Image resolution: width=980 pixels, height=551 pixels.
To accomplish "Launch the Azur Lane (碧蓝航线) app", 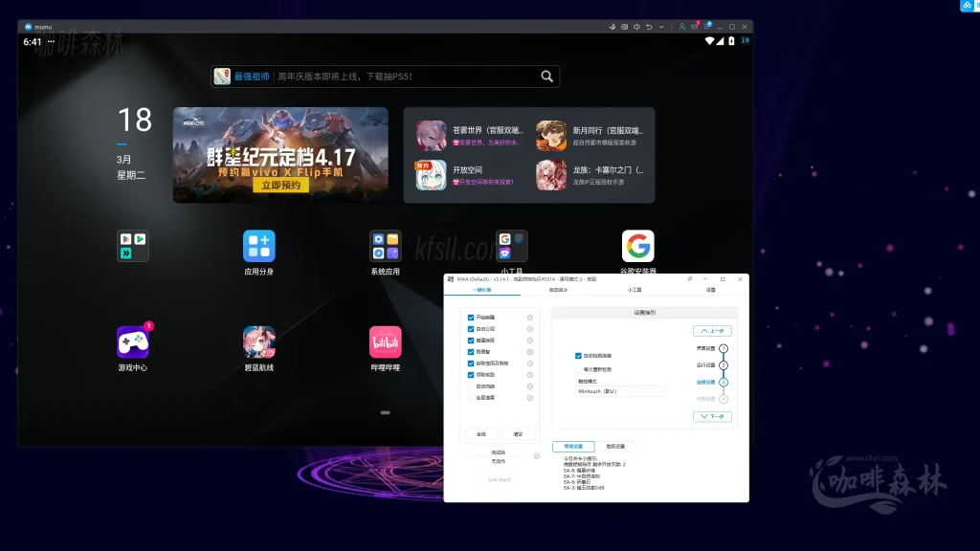I will (258, 342).
